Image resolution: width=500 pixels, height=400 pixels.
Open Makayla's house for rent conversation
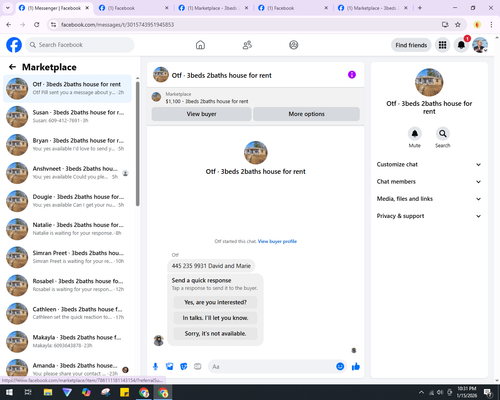(x=67, y=342)
